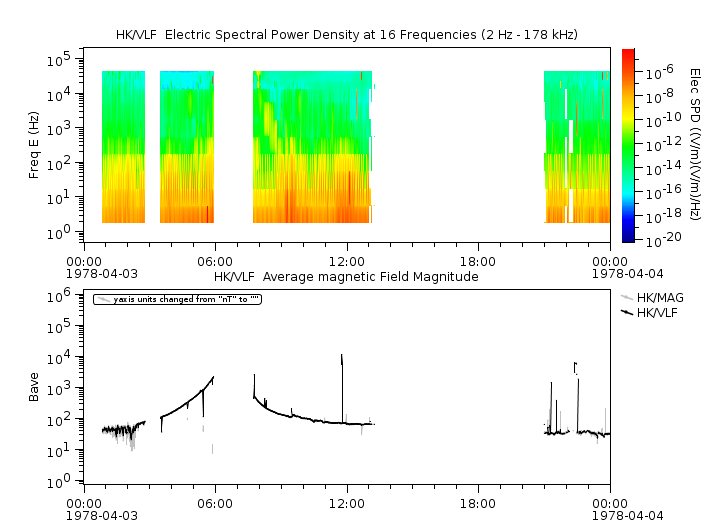Click the yaxis units changed annotation box
718x532 pixels.
point(177,299)
